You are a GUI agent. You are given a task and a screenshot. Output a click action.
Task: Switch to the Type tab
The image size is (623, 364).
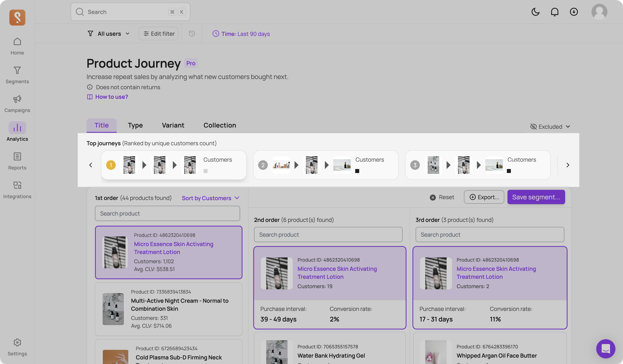[135, 125]
